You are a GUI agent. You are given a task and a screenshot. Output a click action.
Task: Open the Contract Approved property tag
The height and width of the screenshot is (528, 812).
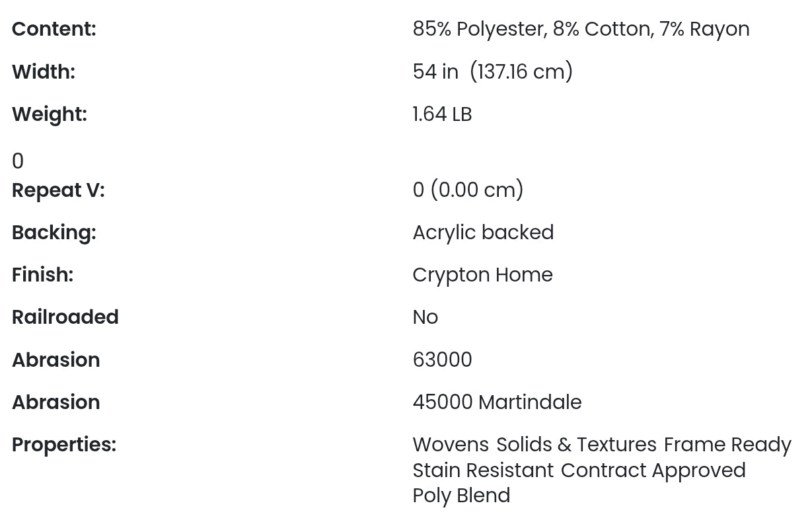click(x=653, y=471)
